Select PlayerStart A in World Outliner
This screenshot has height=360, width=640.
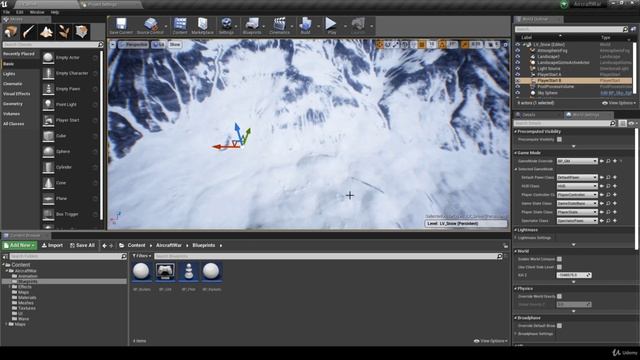[x=549, y=75]
